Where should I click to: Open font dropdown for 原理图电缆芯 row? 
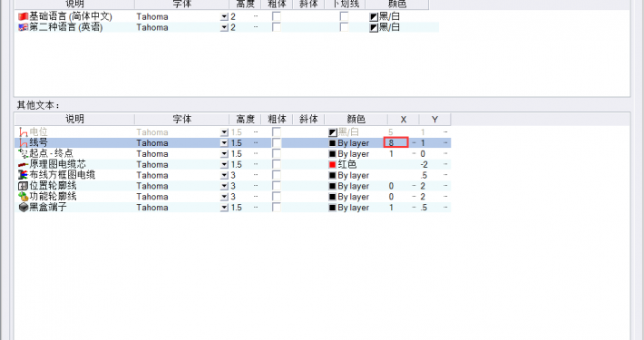(224, 165)
